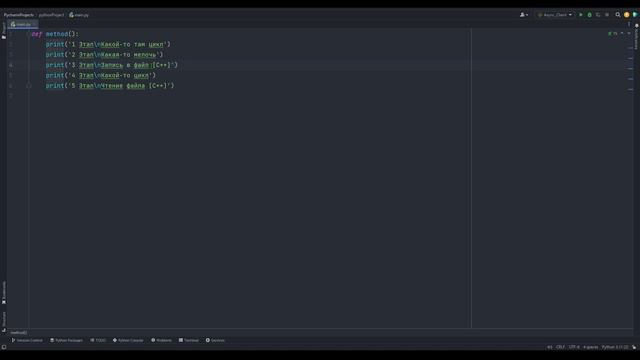Run the current configuration with green arrow
The image size is (640, 360).
coord(580,15)
